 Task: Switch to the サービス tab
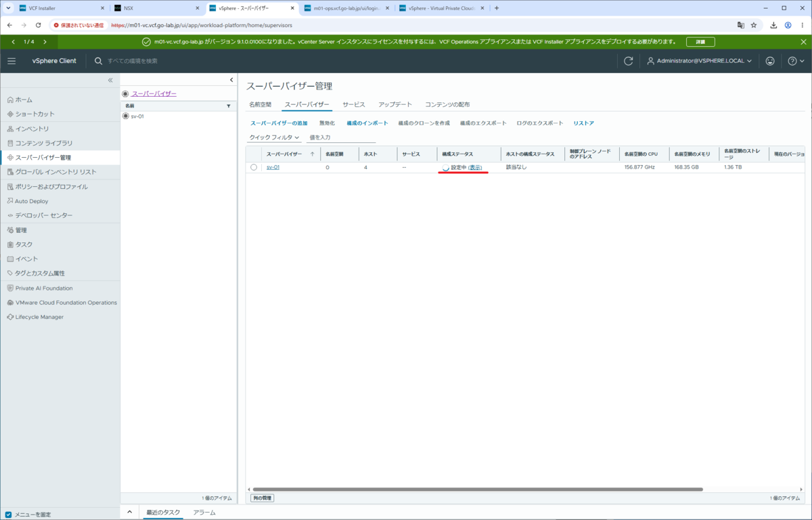point(354,104)
